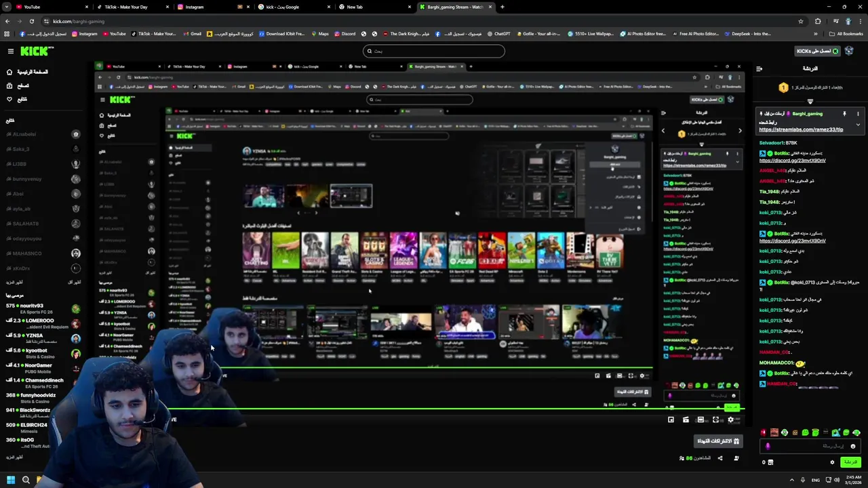Click the green chat send button
The width and height of the screenshot is (868, 488).
click(850, 462)
